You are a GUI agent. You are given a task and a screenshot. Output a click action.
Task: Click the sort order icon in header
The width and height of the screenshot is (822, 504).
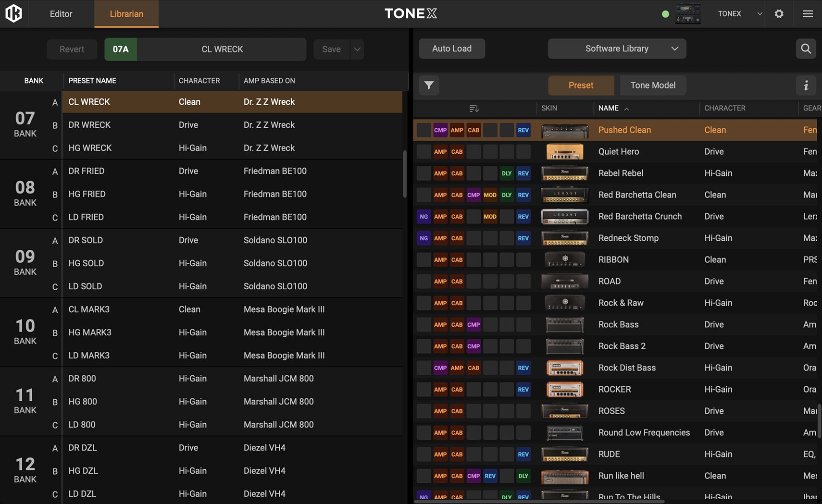474,108
